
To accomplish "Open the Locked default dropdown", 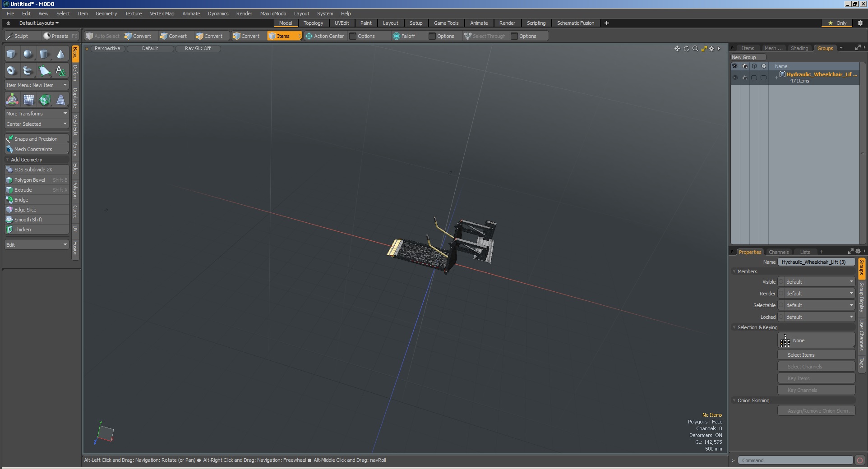I will pos(817,317).
